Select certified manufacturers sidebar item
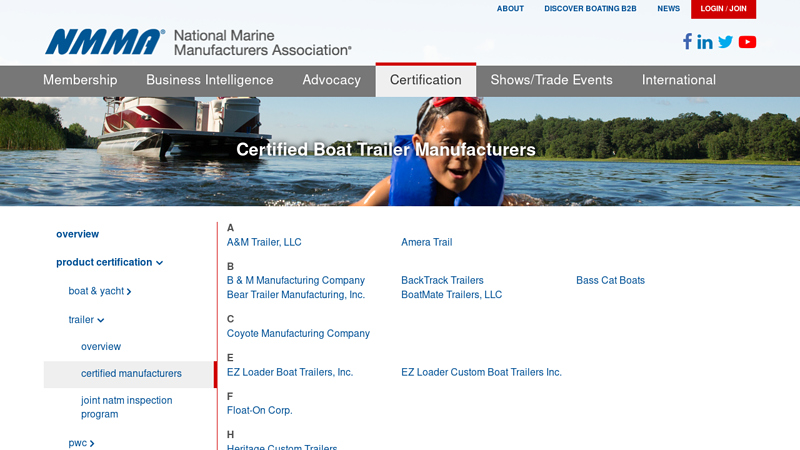This screenshot has height=450, width=800. [130, 374]
